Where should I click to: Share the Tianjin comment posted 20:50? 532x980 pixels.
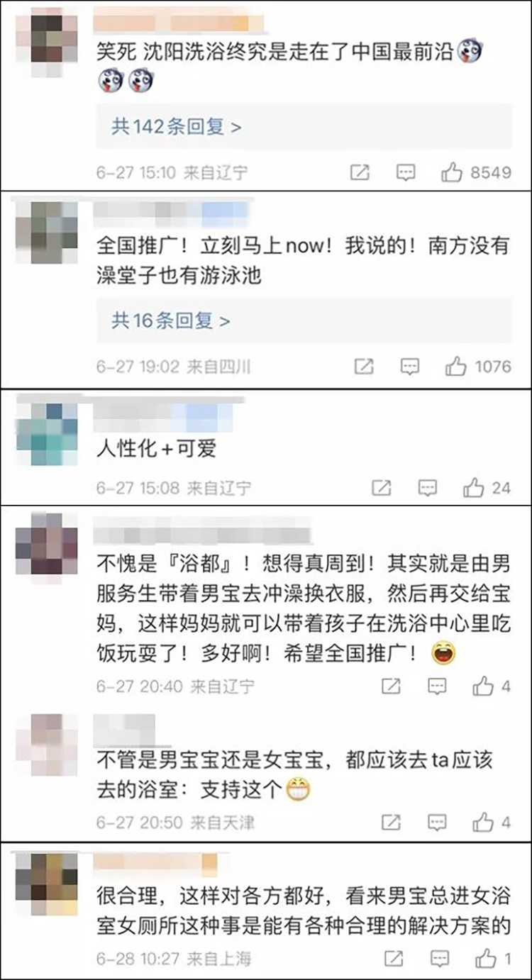(391, 822)
